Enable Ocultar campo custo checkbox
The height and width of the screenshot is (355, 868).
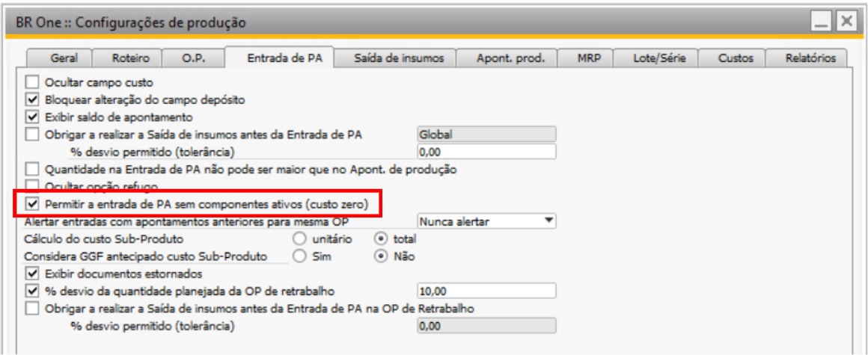32,82
